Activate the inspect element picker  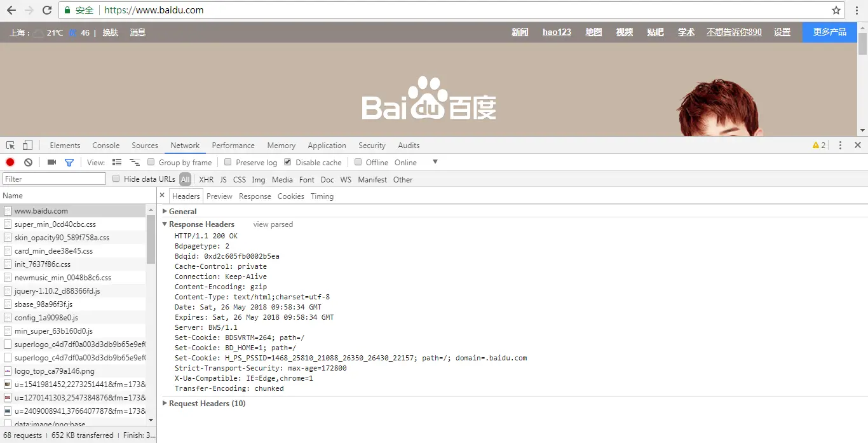(x=11, y=146)
